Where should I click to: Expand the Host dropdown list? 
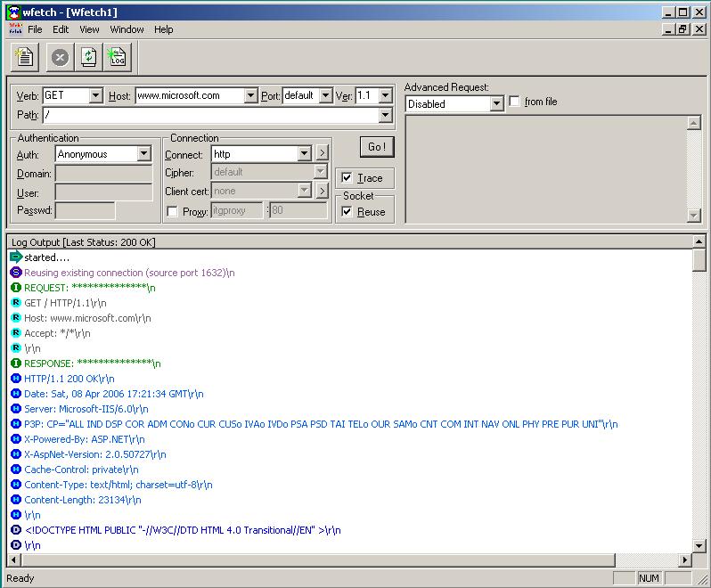[250, 95]
